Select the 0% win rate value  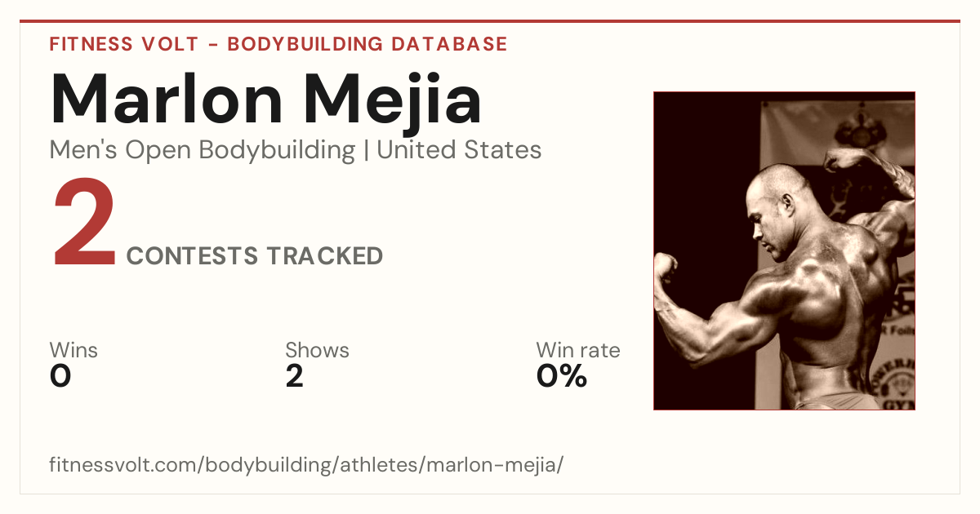pos(562,376)
